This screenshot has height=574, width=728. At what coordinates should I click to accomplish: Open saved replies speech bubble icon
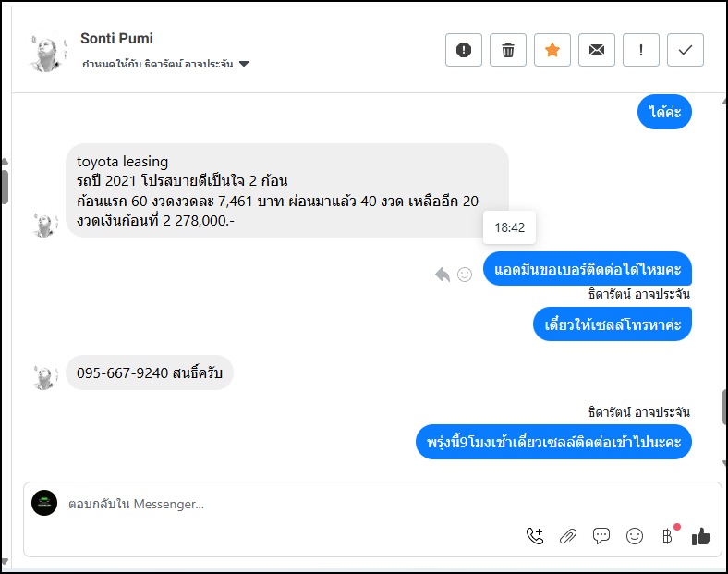(x=601, y=535)
